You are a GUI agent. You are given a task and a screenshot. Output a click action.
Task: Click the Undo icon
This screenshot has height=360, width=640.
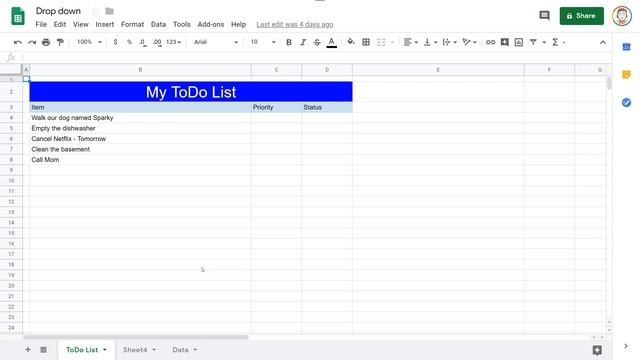tap(18, 42)
